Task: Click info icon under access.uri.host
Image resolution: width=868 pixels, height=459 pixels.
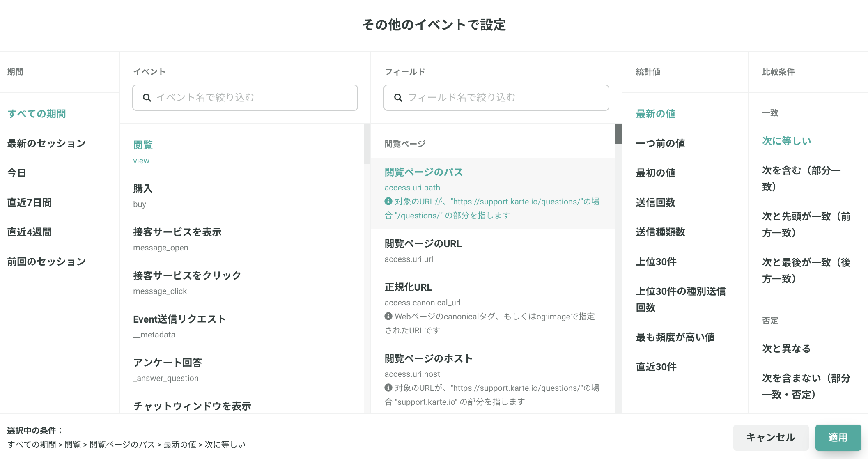Action: pos(388,388)
